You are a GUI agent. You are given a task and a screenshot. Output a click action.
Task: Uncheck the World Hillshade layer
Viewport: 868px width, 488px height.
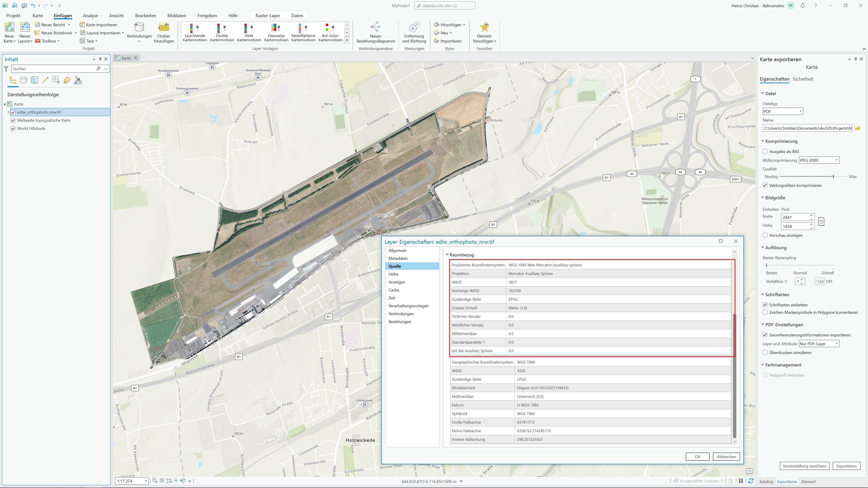13,129
